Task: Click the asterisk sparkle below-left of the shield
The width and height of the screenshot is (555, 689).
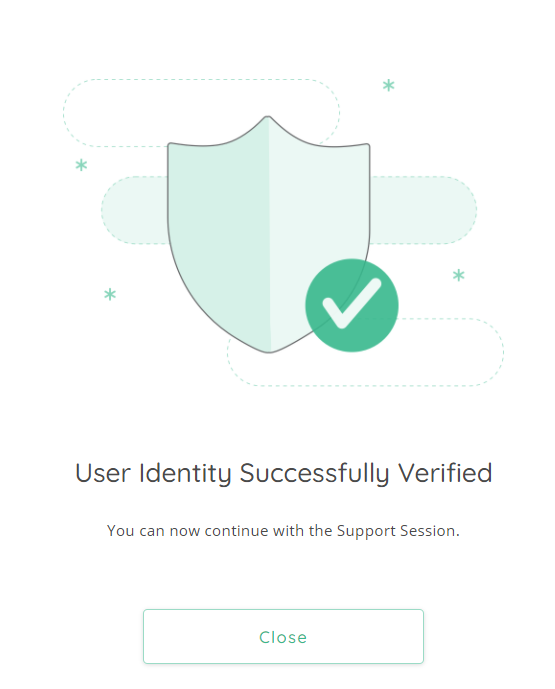Action: click(110, 294)
